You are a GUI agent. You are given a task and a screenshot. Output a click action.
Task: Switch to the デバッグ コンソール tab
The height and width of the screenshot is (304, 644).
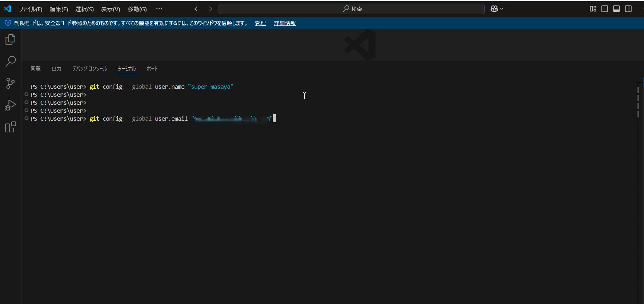[89, 68]
